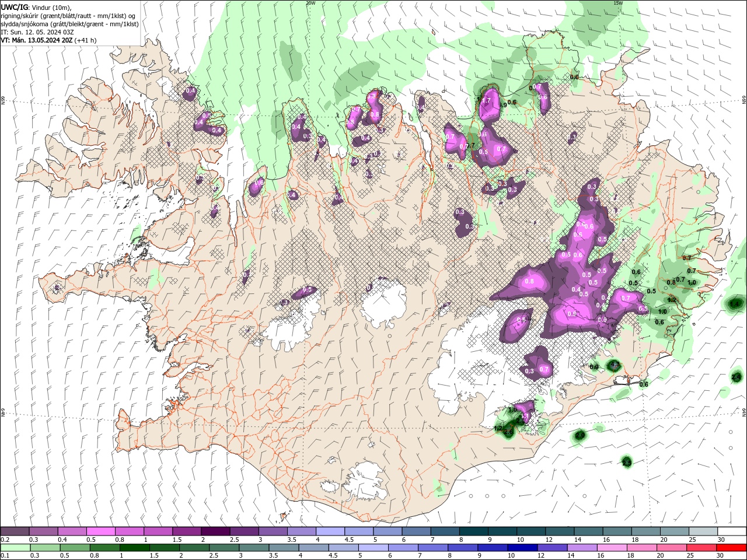747x560 pixels.
Task: Click valid time 'VT: Mán. 13.05.2024 20Z'
Action: point(37,40)
